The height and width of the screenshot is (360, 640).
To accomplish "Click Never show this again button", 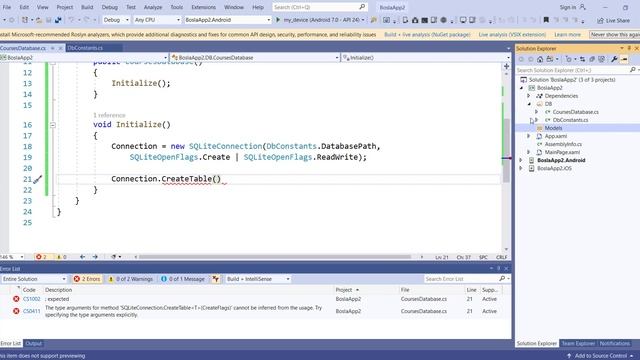I will click(x=615, y=35).
